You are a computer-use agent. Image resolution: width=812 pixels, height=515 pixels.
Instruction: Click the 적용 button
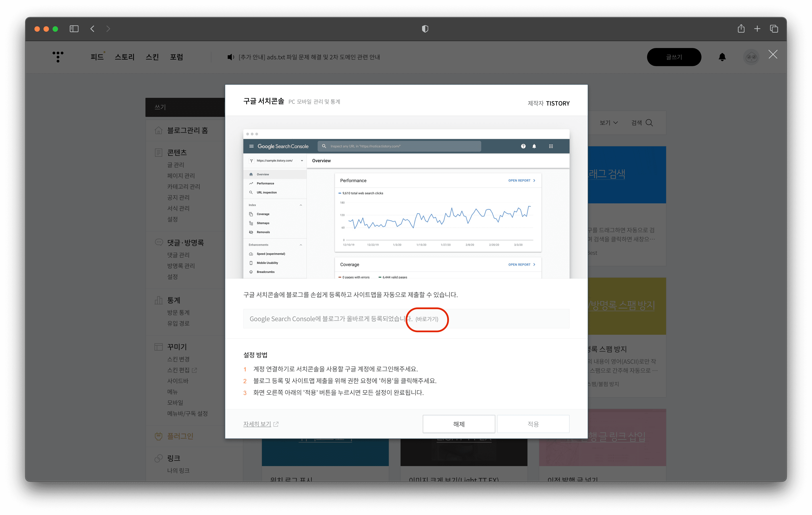coord(533,424)
